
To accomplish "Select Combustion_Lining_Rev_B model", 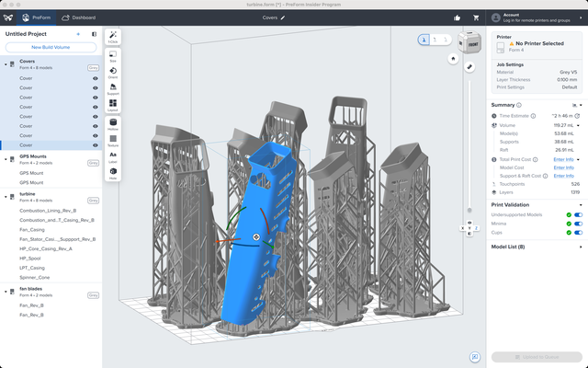I will (48, 211).
